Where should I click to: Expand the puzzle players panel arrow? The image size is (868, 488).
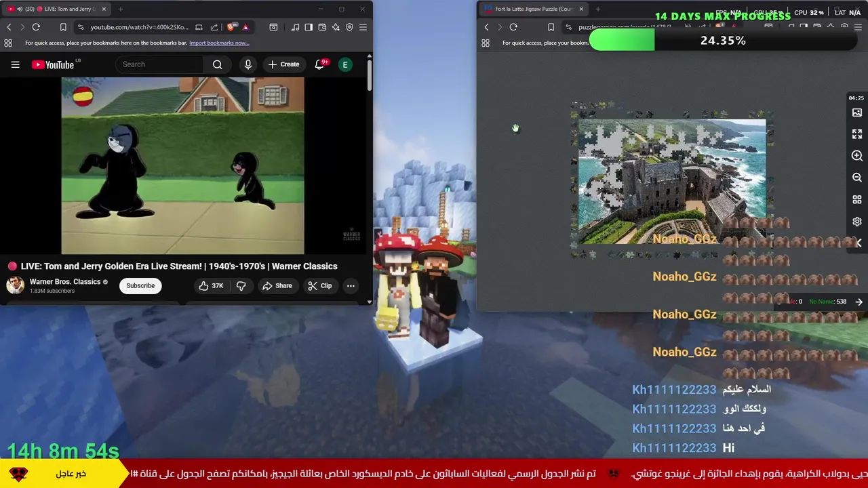coord(859,302)
